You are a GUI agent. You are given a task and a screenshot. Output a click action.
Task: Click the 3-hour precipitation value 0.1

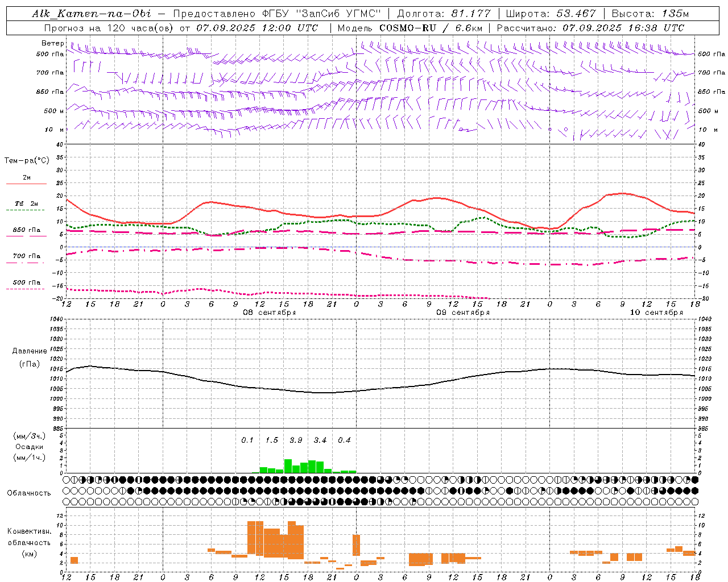click(247, 440)
